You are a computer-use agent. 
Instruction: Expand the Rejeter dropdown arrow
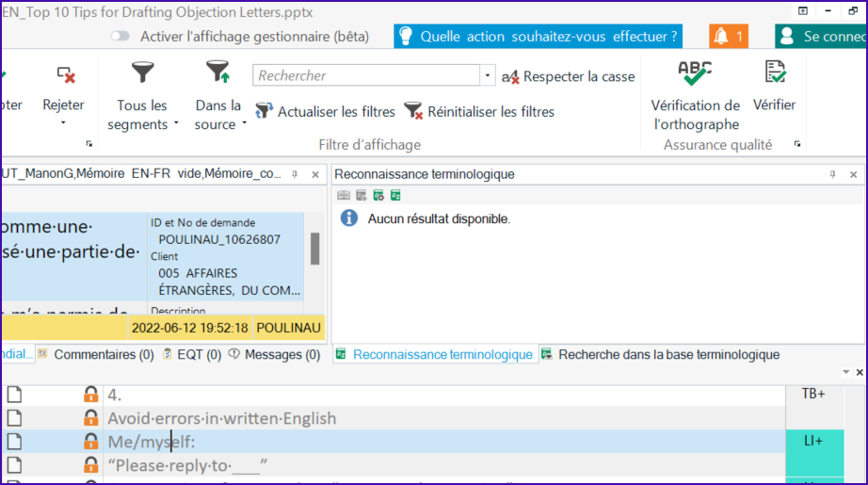[x=63, y=122]
